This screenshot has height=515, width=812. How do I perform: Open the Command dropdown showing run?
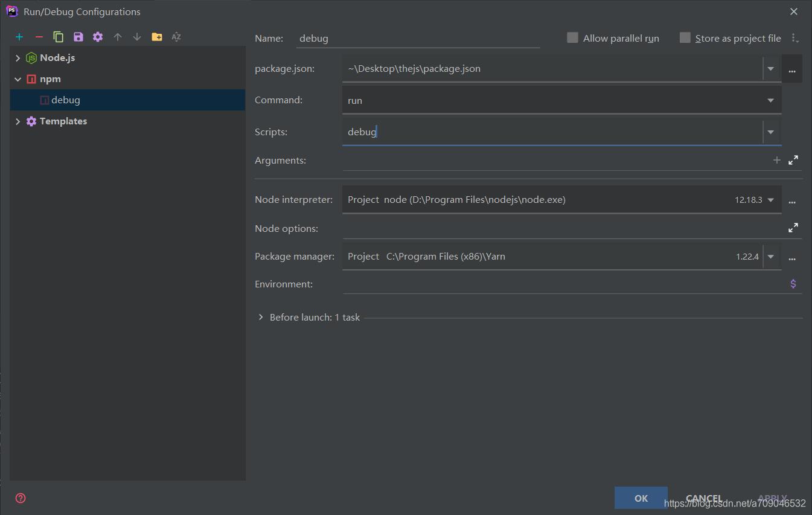(770, 100)
